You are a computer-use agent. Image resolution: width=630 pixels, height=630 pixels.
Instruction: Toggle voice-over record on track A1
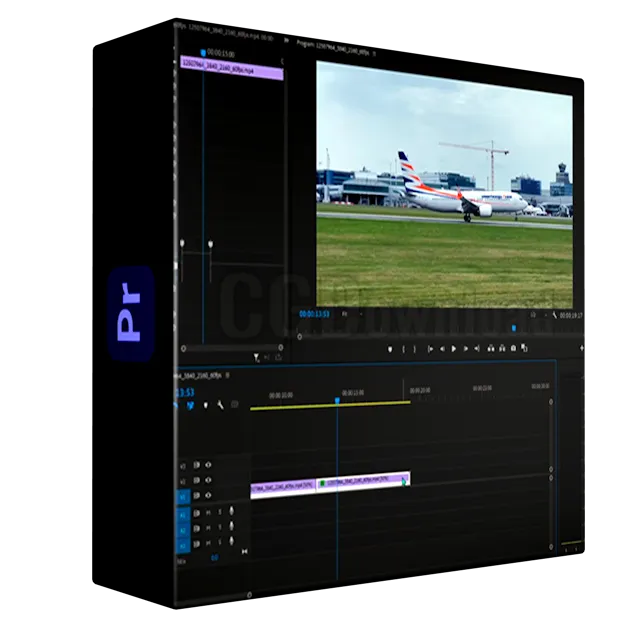pos(232,511)
